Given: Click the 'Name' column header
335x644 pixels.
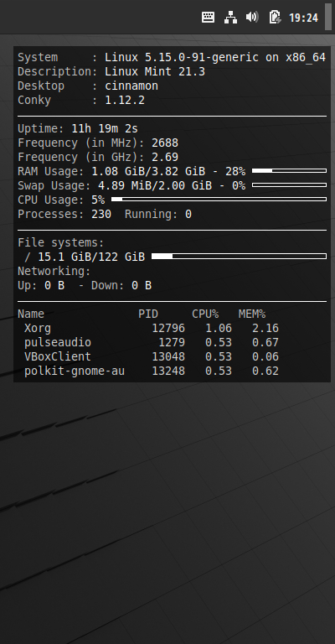Looking at the screenshot, I should pyautogui.click(x=31, y=314).
